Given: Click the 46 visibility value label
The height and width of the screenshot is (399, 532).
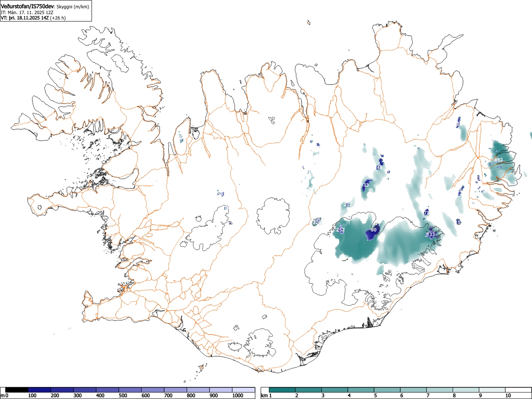Looking at the screenshot, I should pyautogui.click(x=379, y=167).
